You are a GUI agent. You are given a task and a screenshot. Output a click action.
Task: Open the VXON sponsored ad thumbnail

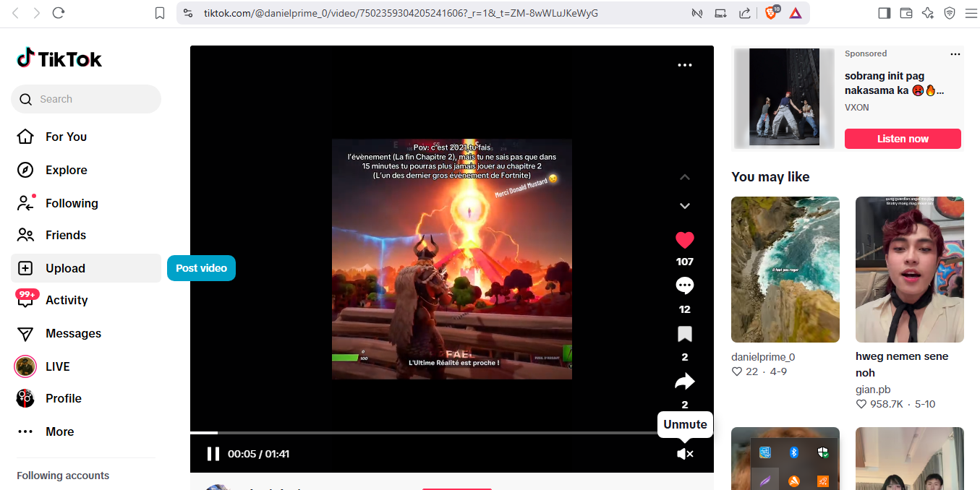tap(784, 98)
